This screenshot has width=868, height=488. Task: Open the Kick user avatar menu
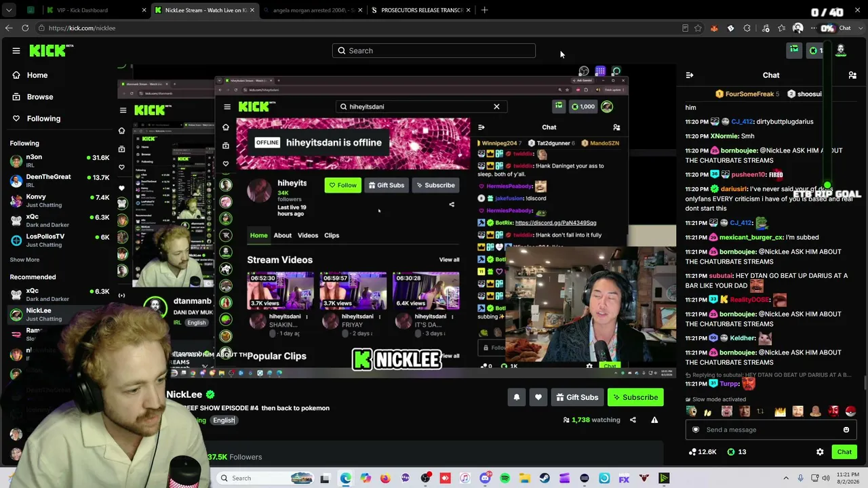pyautogui.click(x=841, y=50)
